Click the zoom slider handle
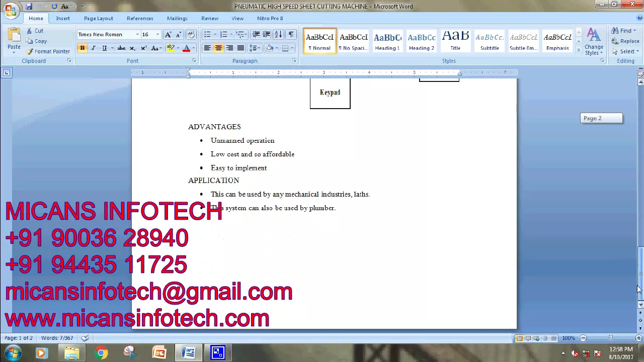The width and height of the screenshot is (644, 362). coord(611,338)
